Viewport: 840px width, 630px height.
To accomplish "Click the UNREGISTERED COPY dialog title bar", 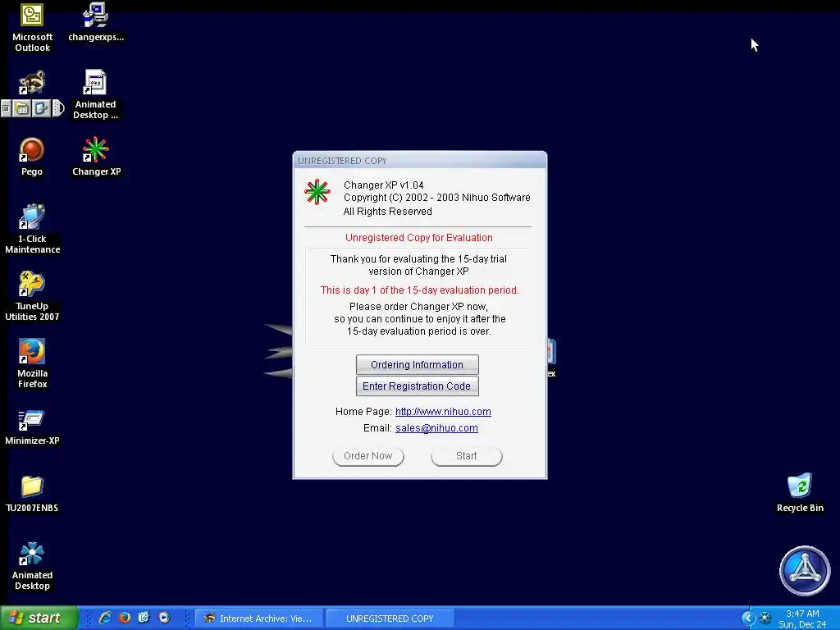I will pyautogui.click(x=420, y=160).
